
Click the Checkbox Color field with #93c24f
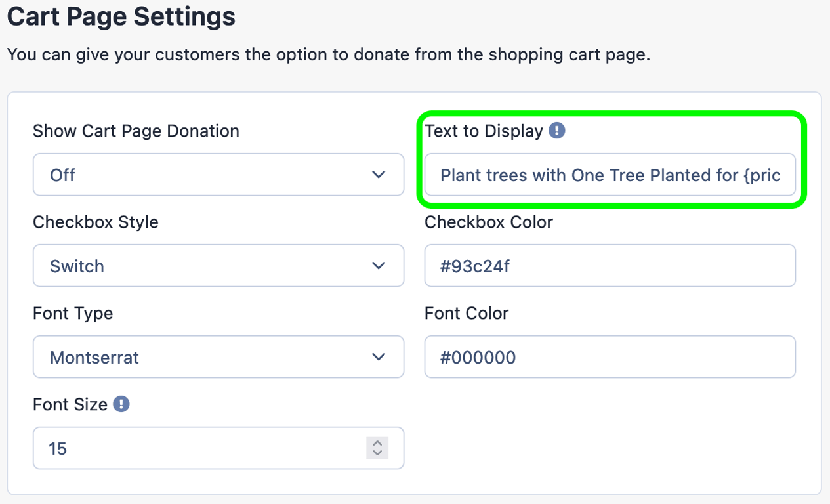610,266
